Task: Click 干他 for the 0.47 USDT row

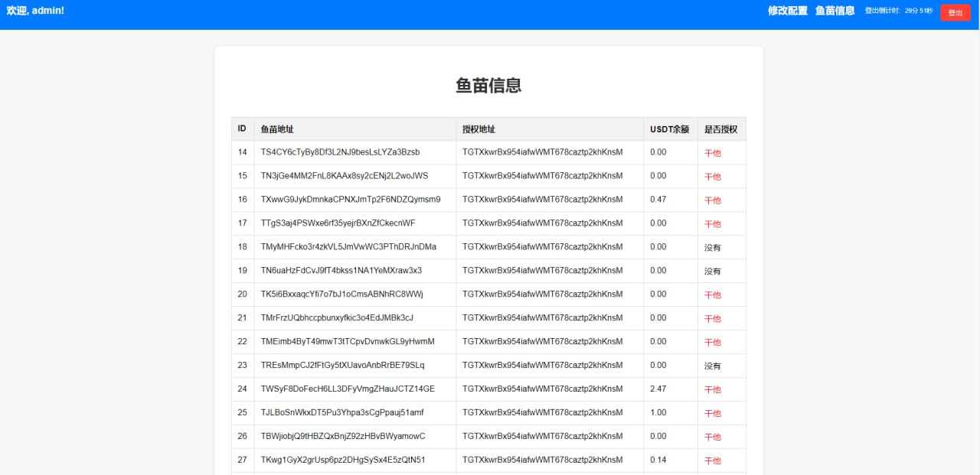Action: pos(712,200)
